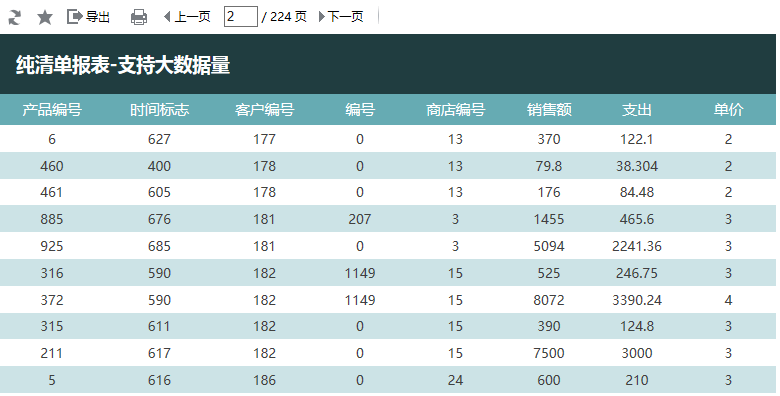Click the report title 纯清单报表-支持大数据量

click(x=123, y=65)
